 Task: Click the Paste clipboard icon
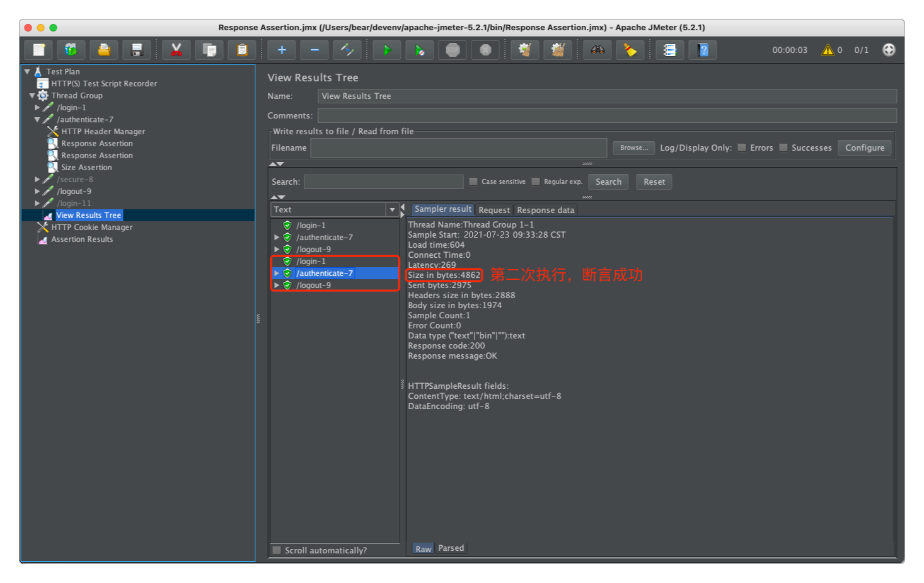(242, 50)
